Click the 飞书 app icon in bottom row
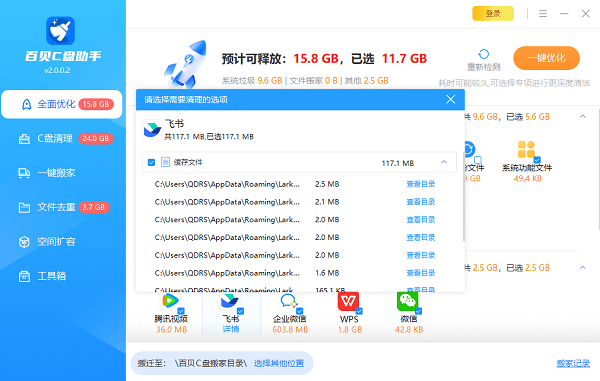This screenshot has height=381, width=600. click(x=230, y=301)
